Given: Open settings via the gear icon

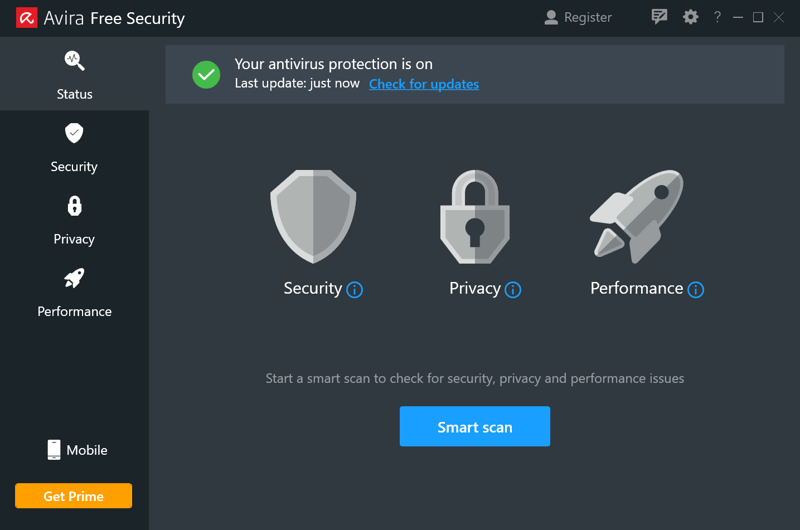Looking at the screenshot, I should (690, 17).
